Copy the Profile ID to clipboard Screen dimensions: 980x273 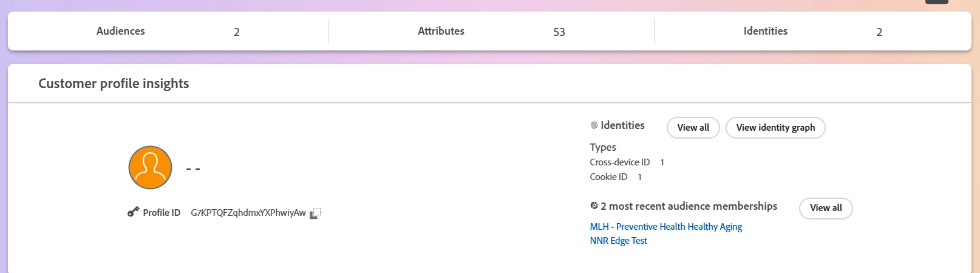(315, 213)
